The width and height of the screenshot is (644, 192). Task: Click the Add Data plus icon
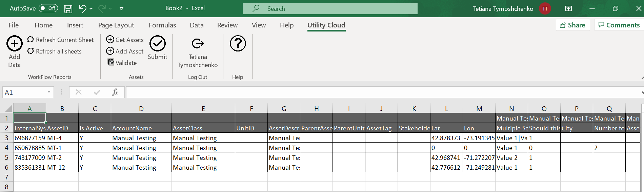click(x=15, y=44)
